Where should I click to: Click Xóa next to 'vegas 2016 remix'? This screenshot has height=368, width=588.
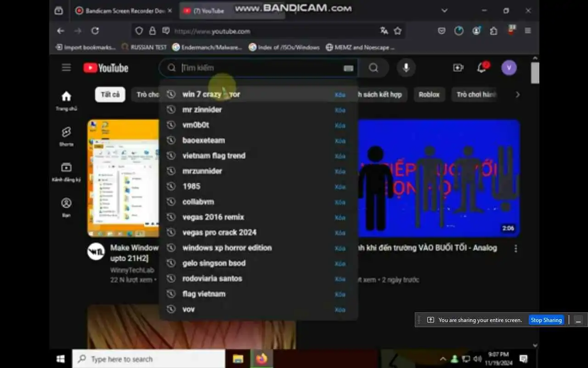(340, 218)
